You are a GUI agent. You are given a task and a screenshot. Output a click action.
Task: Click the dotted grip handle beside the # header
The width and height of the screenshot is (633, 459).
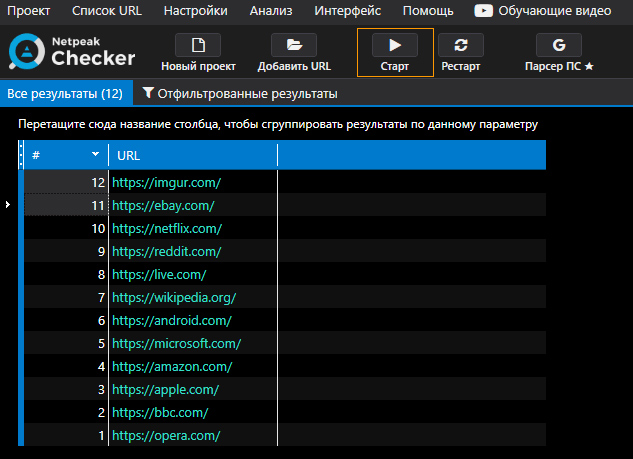[x=21, y=155]
